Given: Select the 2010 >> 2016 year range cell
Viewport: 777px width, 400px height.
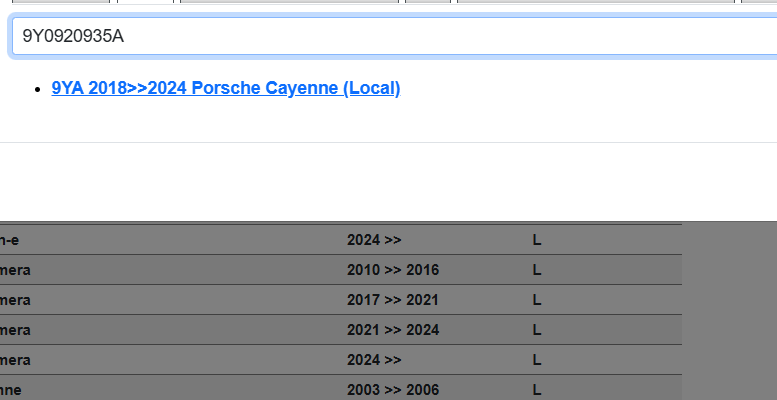Looking at the screenshot, I should 393,270.
